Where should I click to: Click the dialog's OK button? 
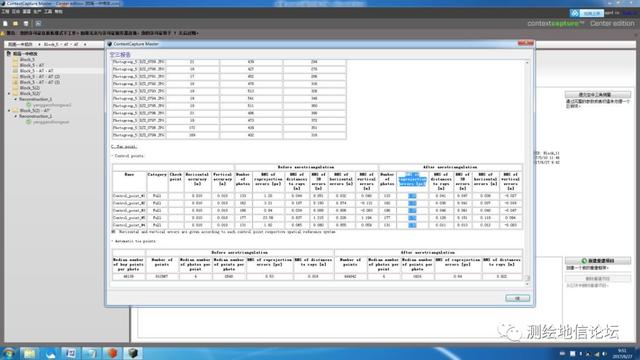point(518,298)
